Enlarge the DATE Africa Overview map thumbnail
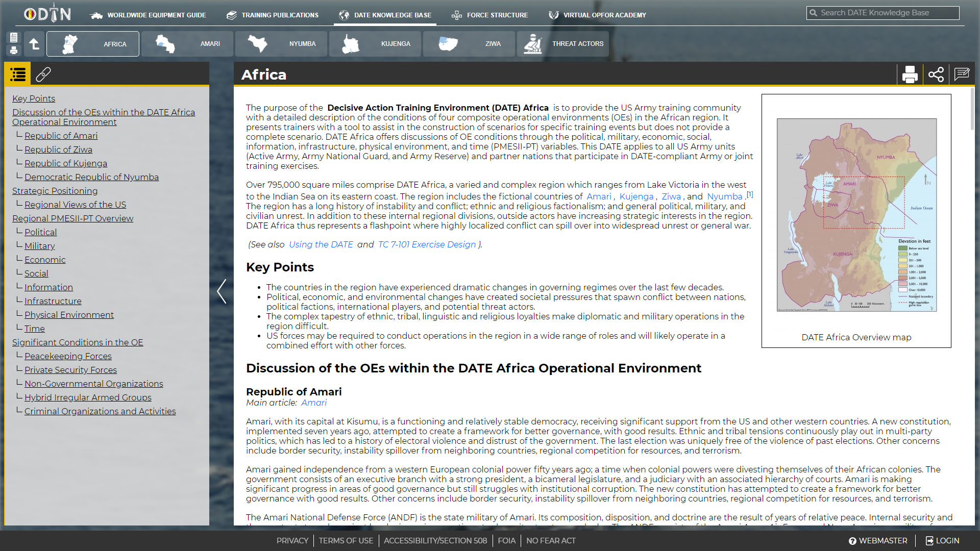Screen dimensions: 980x551 click(856, 215)
